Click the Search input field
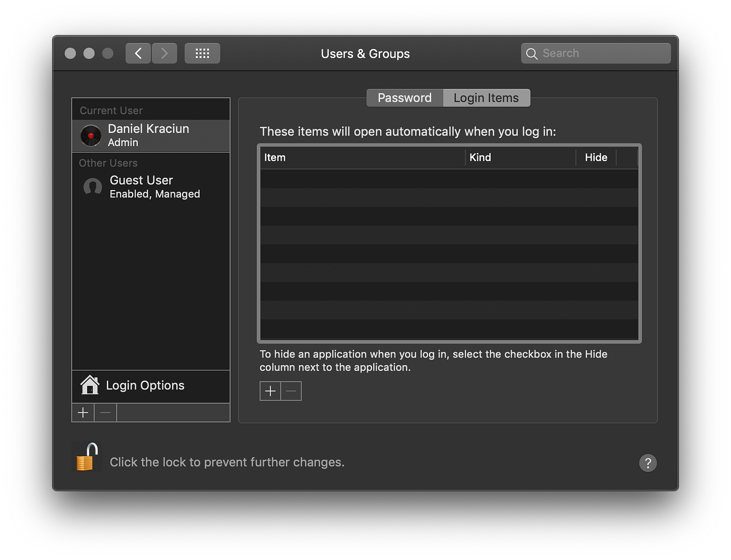 pos(595,53)
